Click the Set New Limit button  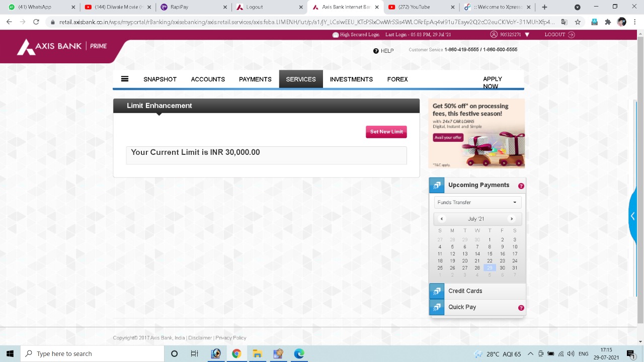tap(386, 131)
